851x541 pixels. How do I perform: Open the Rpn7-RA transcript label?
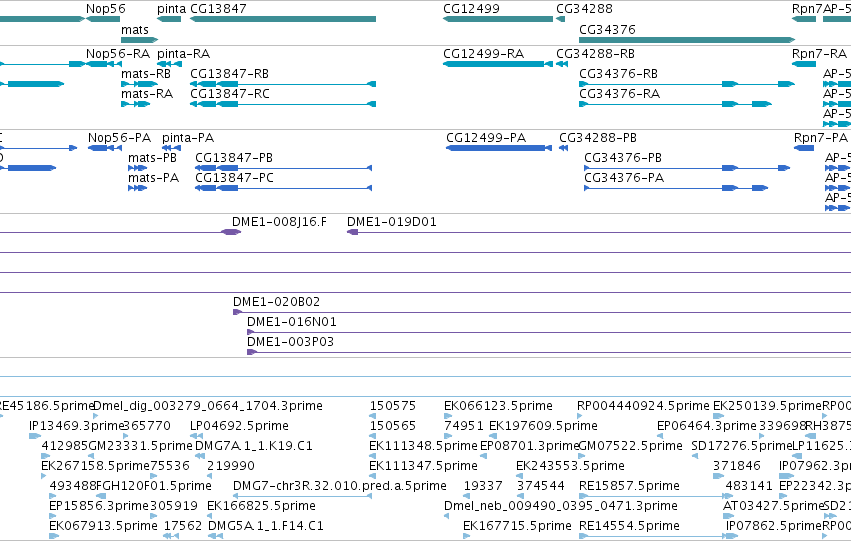819,54
